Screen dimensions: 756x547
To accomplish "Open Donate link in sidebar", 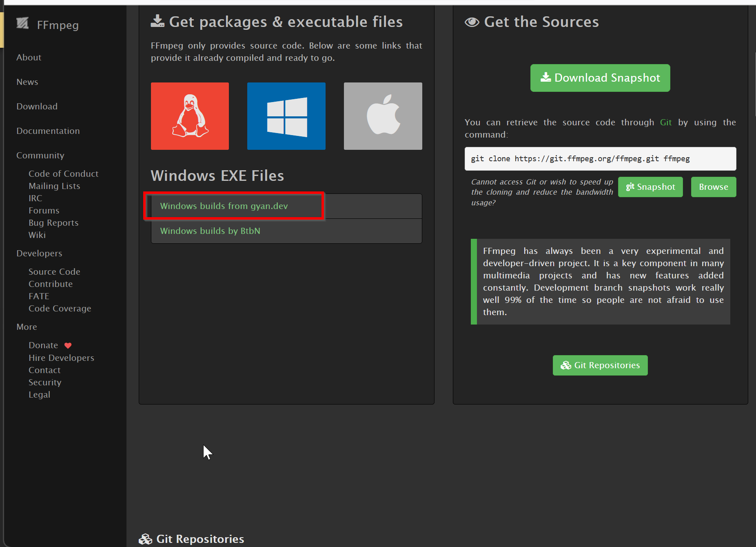I will pyautogui.click(x=43, y=345).
